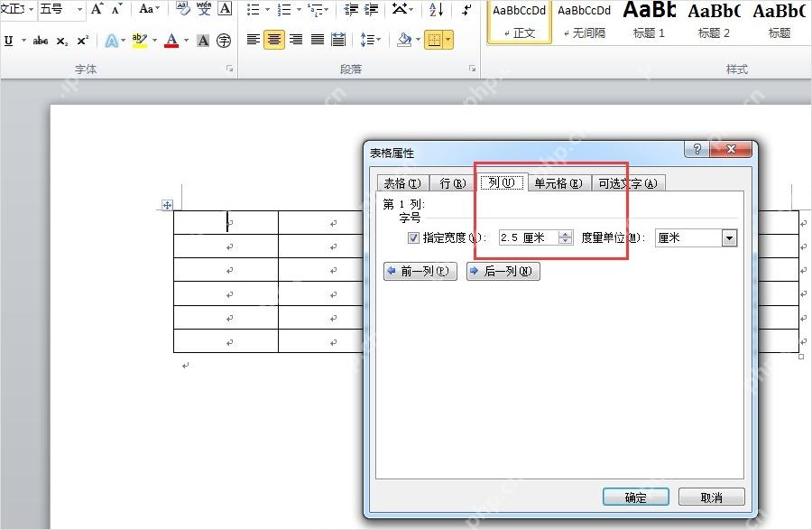Screen dimensions: 812x530
Task: Click the Shrink Font icon
Action: 117,9
